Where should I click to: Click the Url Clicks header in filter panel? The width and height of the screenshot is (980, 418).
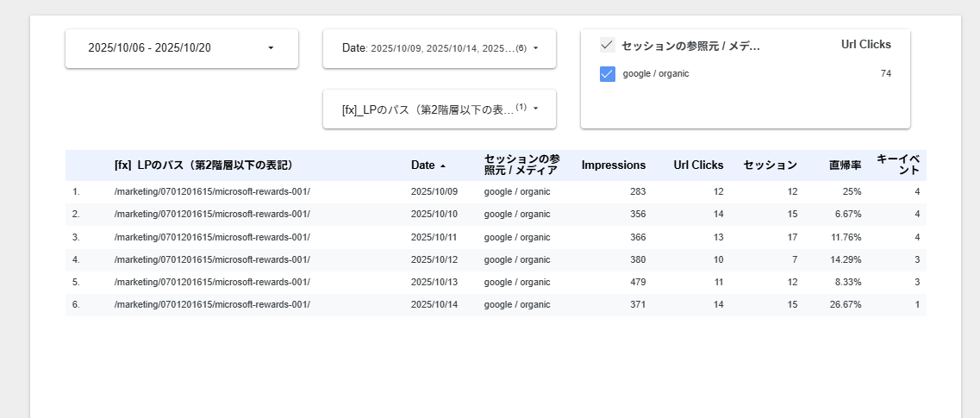[x=865, y=45]
